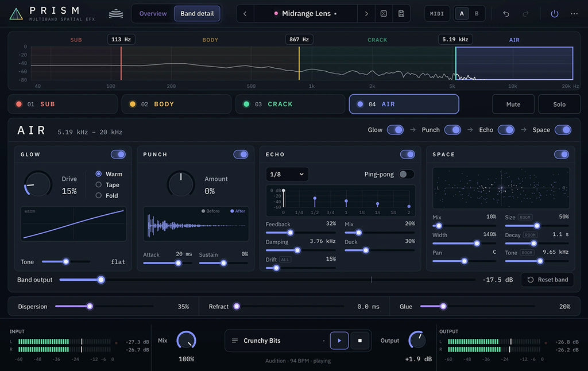Stop the audition playback
Screen dimensions: 588x371
click(360, 341)
